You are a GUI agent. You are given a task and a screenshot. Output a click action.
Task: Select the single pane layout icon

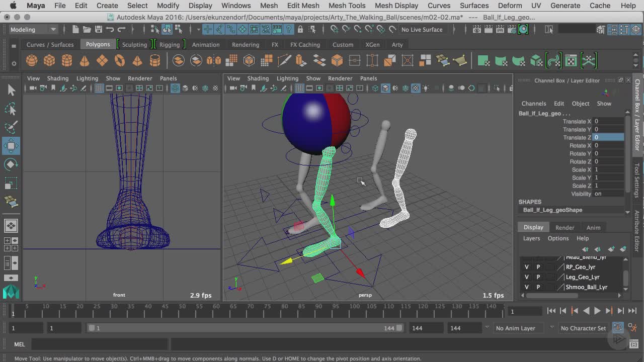pyautogui.click(x=11, y=226)
